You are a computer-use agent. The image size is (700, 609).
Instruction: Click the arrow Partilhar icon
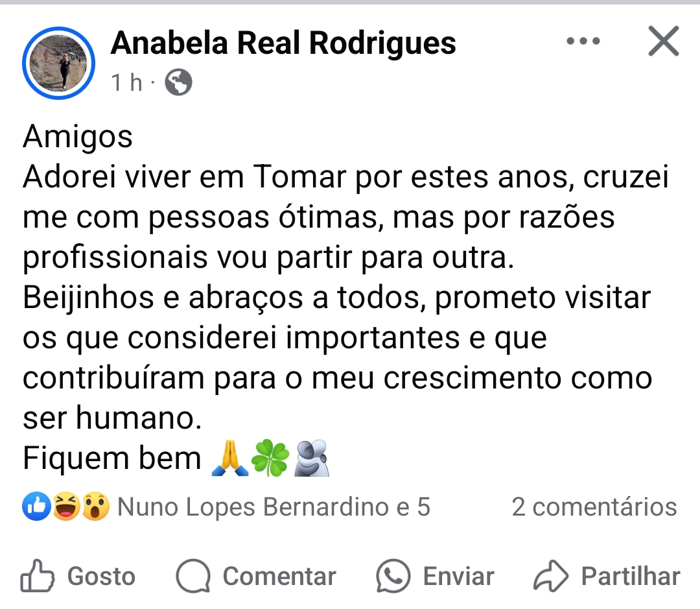coord(551,576)
